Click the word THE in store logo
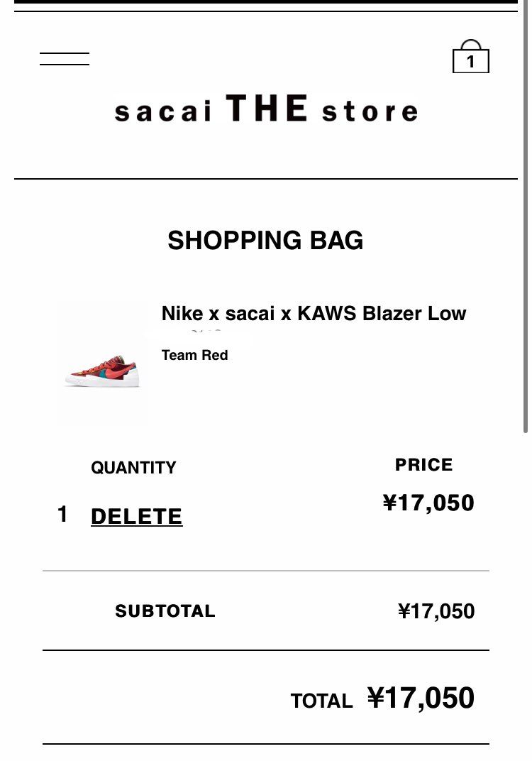This screenshot has height=761, width=532. [267, 108]
